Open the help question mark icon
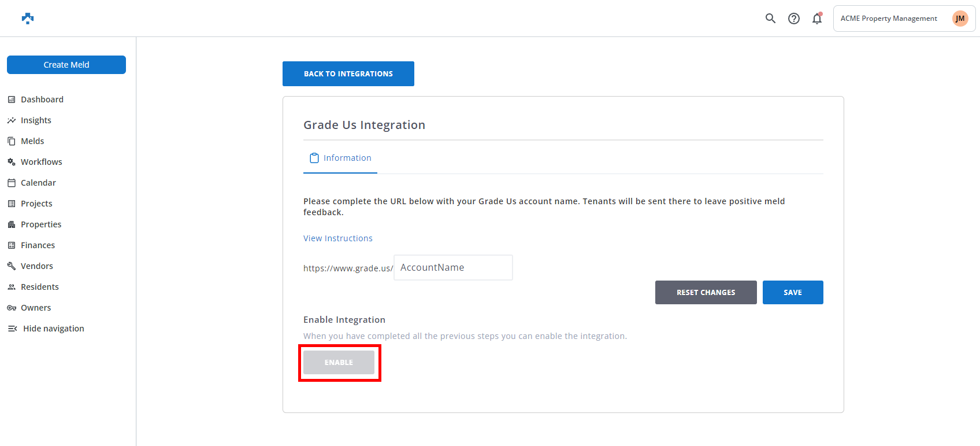Image resolution: width=980 pixels, height=446 pixels. (x=794, y=19)
